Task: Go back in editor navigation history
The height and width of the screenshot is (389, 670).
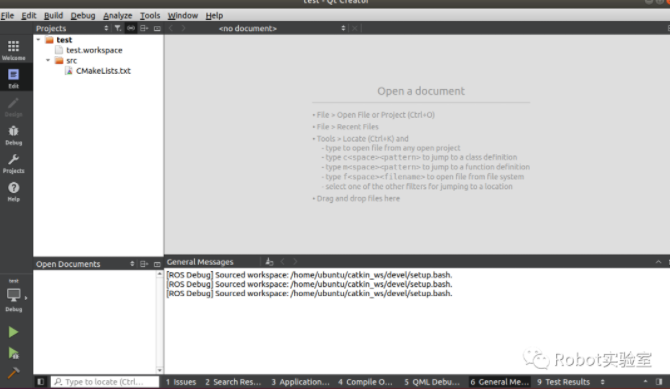Action: point(171,28)
